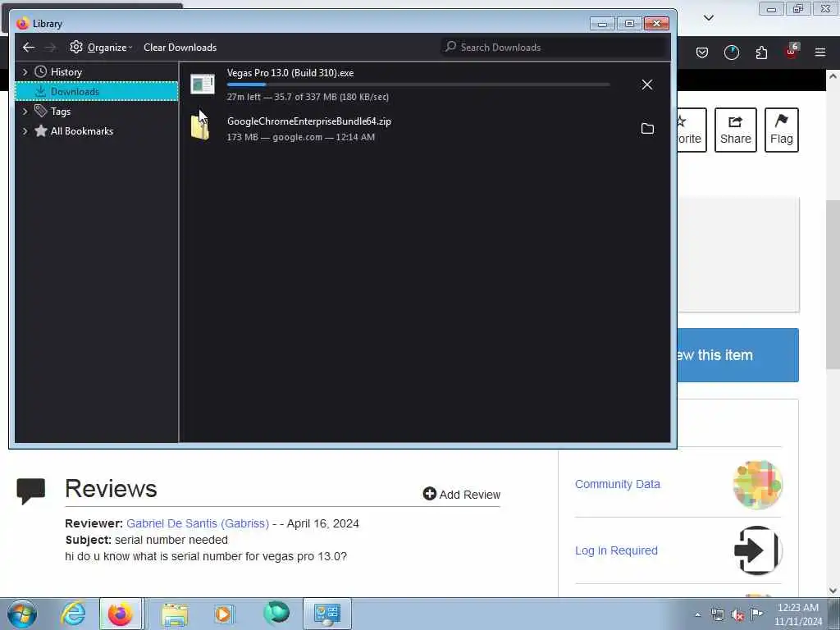Select All Bookmarks in the sidebar

pyautogui.click(x=82, y=131)
